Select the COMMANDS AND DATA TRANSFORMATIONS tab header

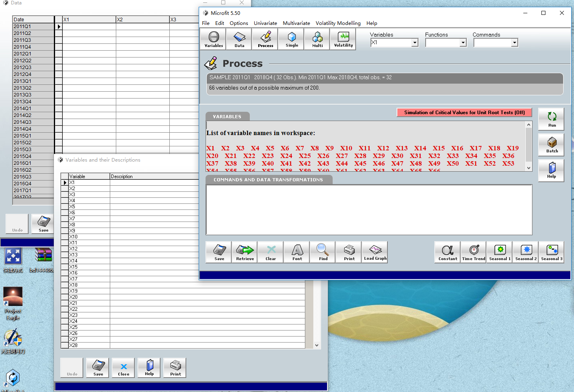click(268, 180)
